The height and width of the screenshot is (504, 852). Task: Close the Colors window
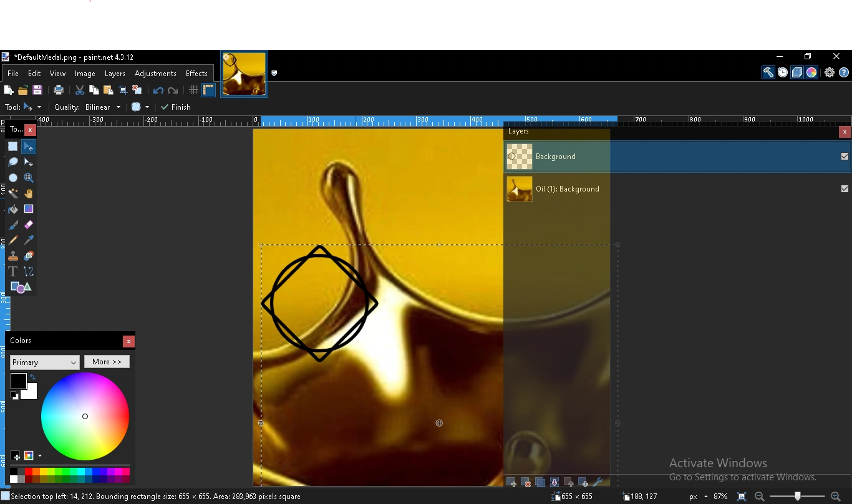pos(128,342)
